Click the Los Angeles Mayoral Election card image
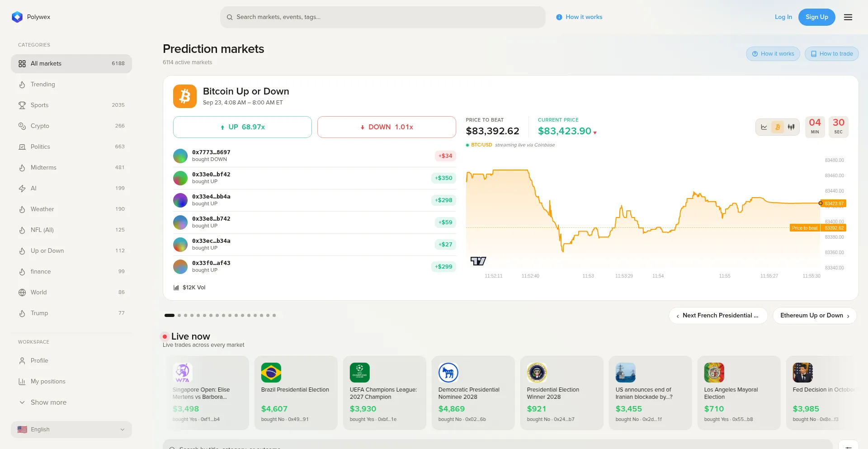The height and width of the screenshot is (449, 868). coord(714,373)
